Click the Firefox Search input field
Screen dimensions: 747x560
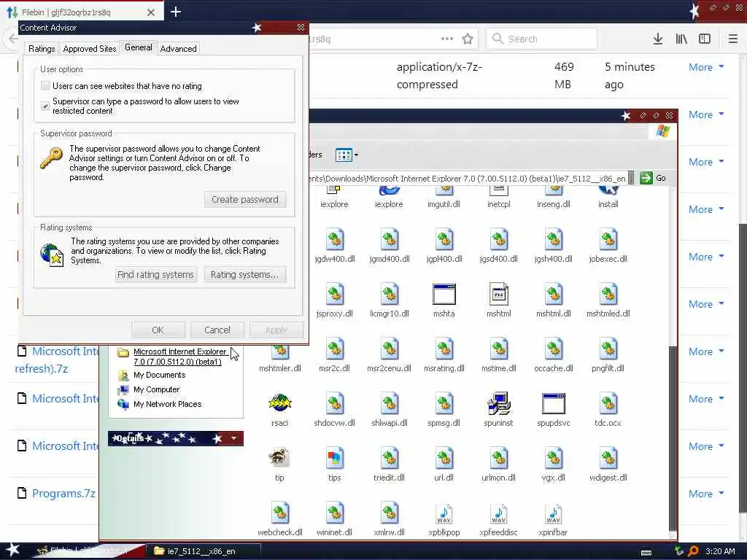coord(542,39)
